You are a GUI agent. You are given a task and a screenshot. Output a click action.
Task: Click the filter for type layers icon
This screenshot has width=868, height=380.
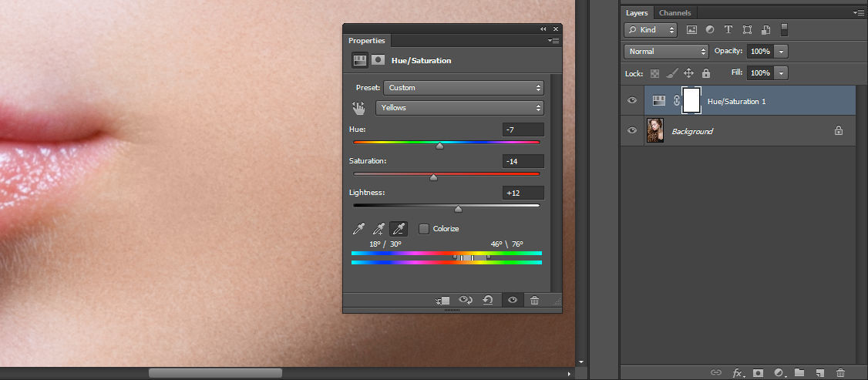tap(728, 30)
